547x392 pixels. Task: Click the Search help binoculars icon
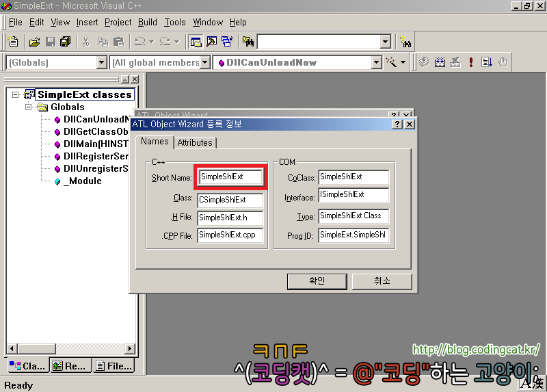click(x=405, y=42)
